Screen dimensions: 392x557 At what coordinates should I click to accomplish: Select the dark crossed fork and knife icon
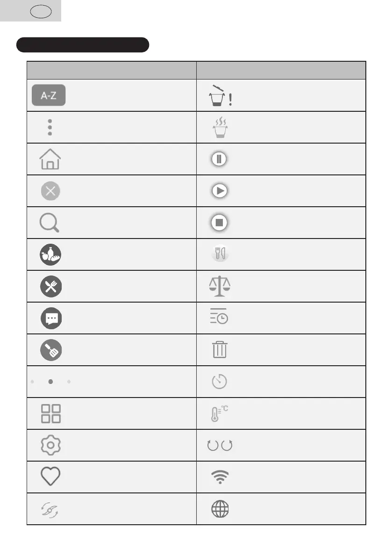50,286
